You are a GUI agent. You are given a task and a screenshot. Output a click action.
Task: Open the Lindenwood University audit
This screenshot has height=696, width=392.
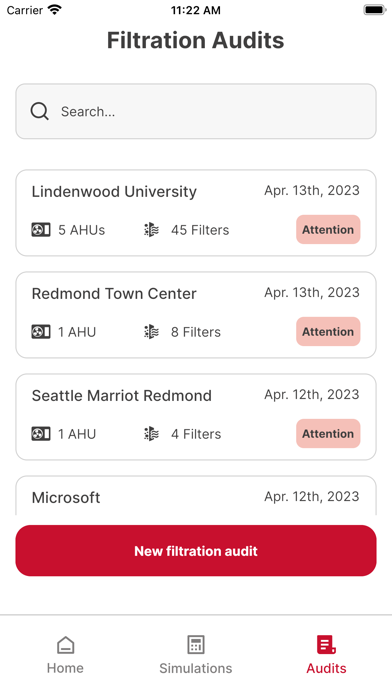pyautogui.click(x=196, y=213)
